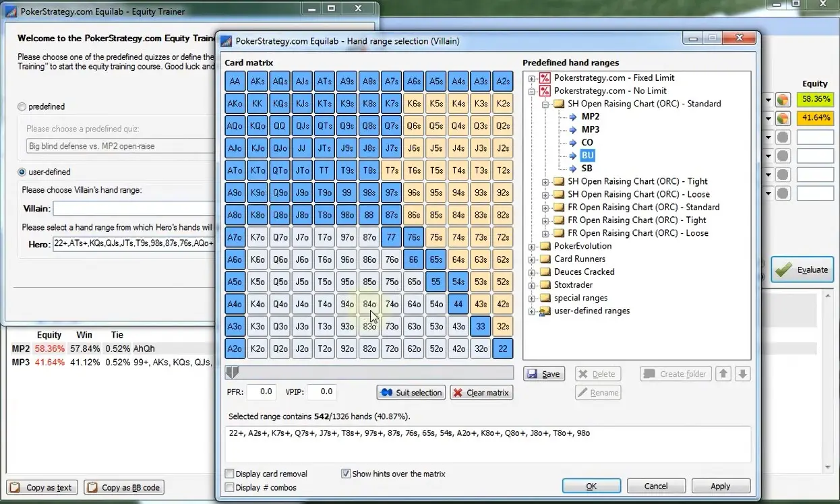Click the range percentage slider below matrix
This screenshot has width=840, height=504.
point(369,373)
